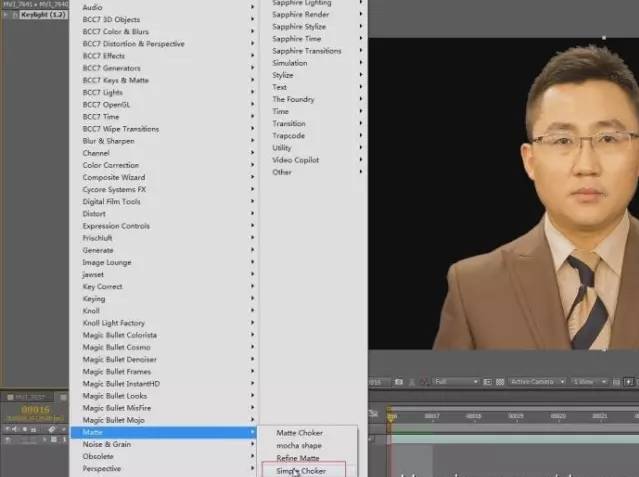The image size is (639, 477).
Task: Open the Transition effects submenu
Action: pyautogui.click(x=314, y=123)
